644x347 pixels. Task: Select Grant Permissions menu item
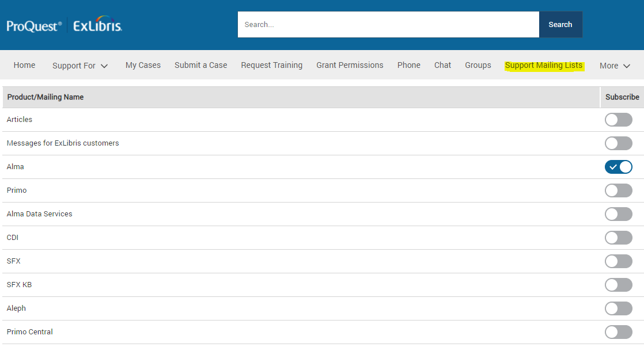click(x=350, y=65)
